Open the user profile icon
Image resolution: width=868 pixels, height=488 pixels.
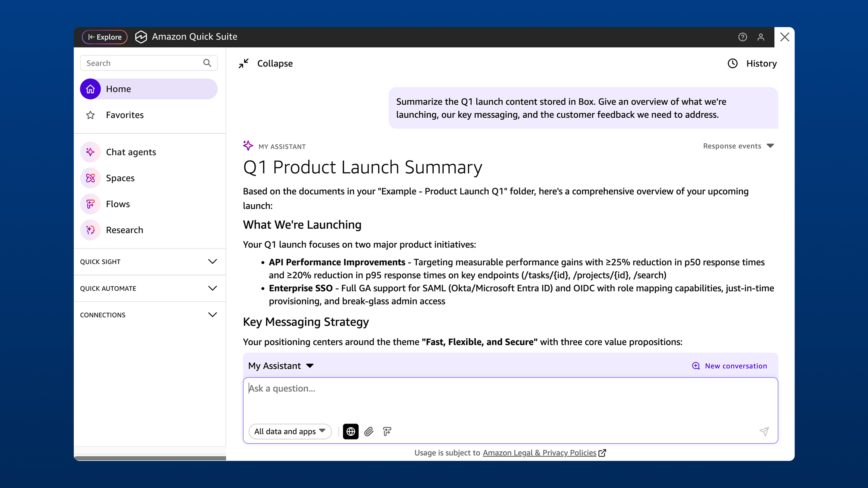(761, 37)
